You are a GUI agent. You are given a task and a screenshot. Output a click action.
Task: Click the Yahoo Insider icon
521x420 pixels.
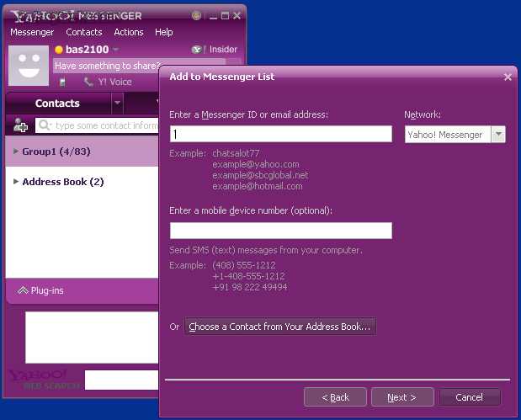click(197, 50)
